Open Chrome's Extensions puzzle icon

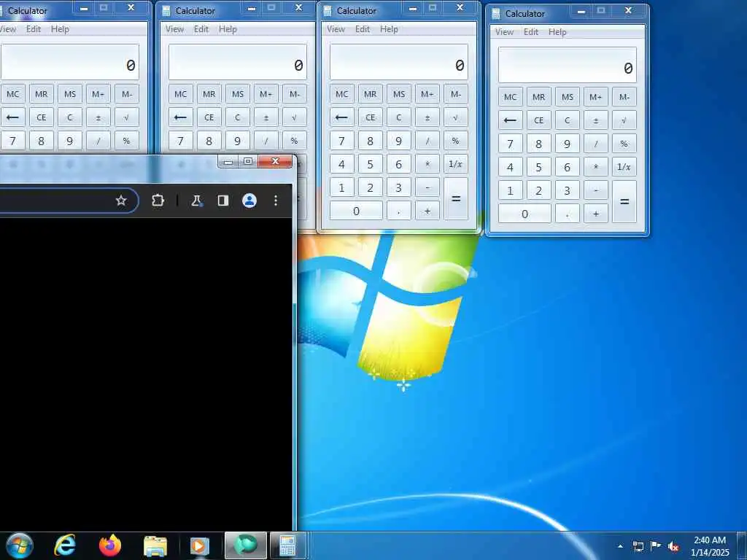(158, 201)
